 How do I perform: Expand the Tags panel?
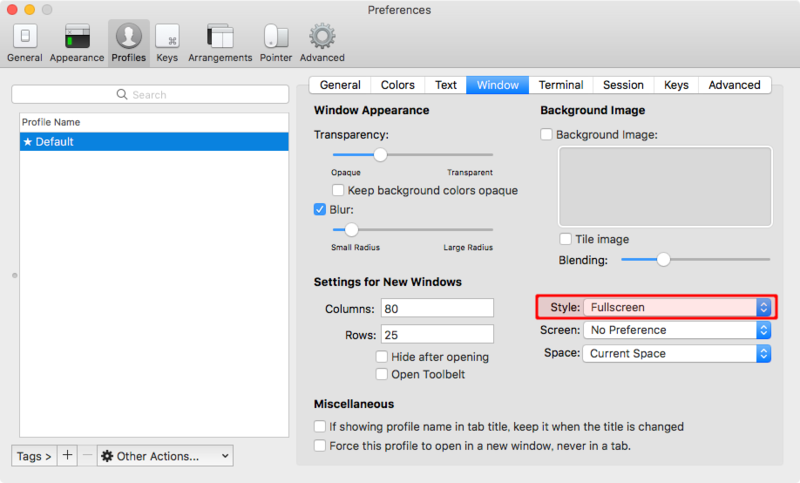tap(34, 455)
